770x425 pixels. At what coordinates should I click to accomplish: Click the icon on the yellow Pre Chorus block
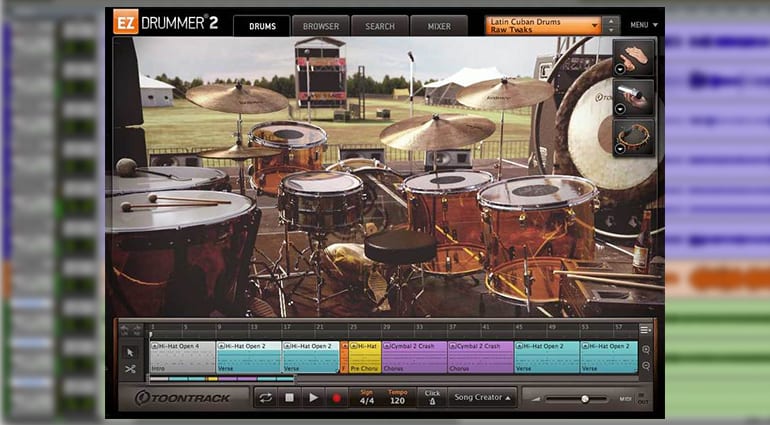click(354, 346)
